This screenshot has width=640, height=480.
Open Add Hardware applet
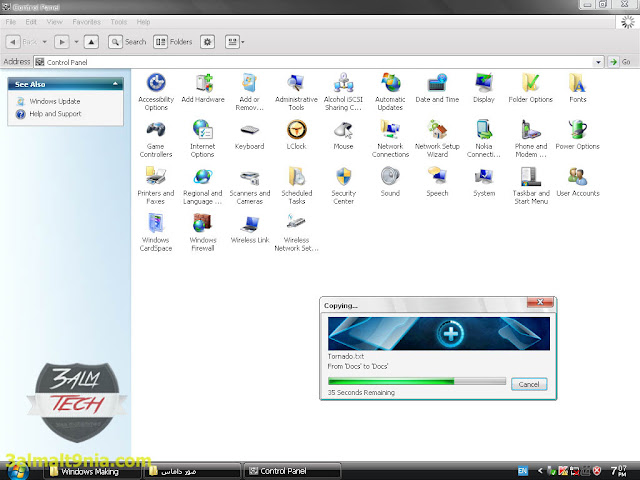click(x=203, y=88)
